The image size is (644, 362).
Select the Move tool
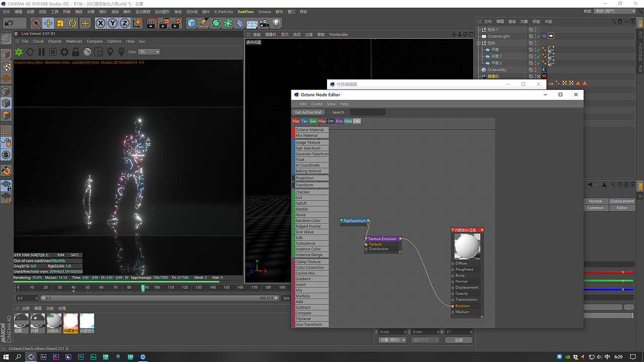coord(48,23)
